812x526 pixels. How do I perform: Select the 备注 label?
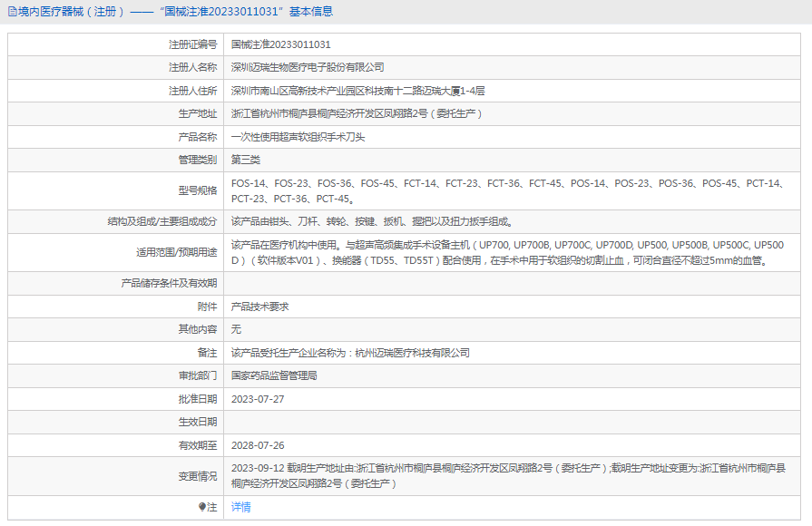coord(207,353)
